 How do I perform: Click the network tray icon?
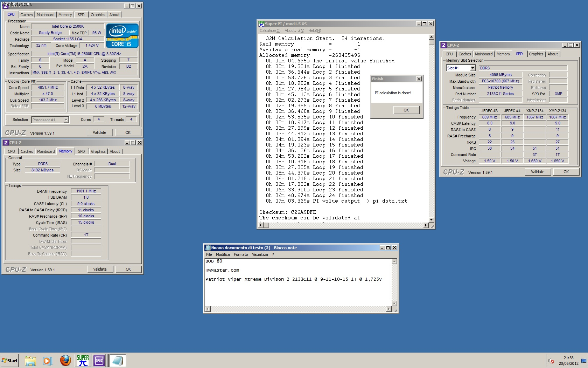click(583, 361)
